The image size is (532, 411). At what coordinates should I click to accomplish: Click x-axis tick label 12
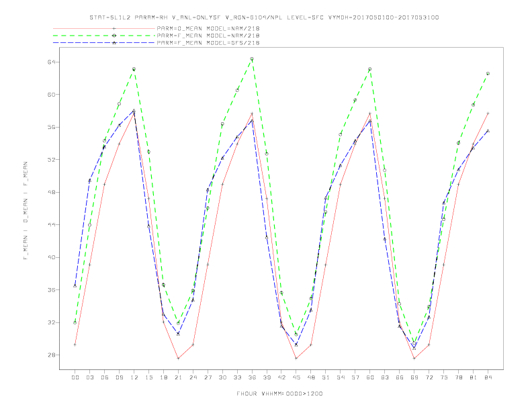134,377
